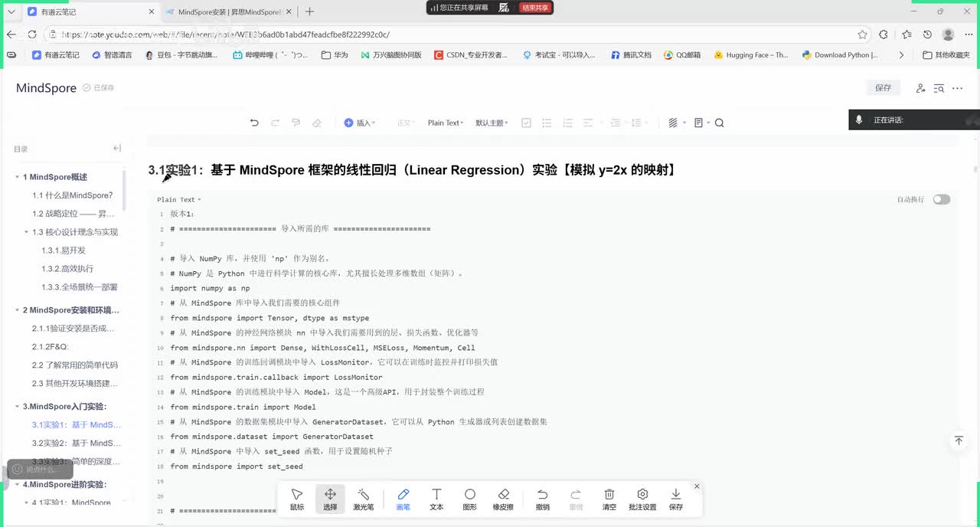
Task: Select the 鼠标 mouse annotation tool
Action: 297,499
